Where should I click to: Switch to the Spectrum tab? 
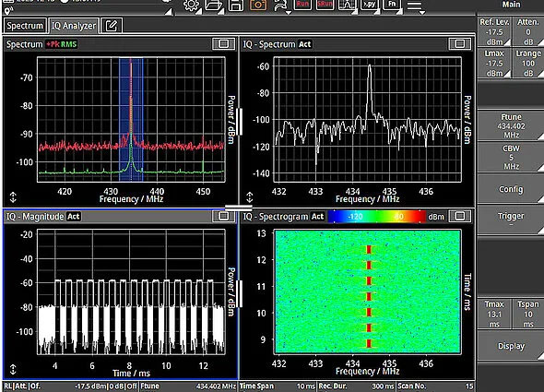coord(25,26)
